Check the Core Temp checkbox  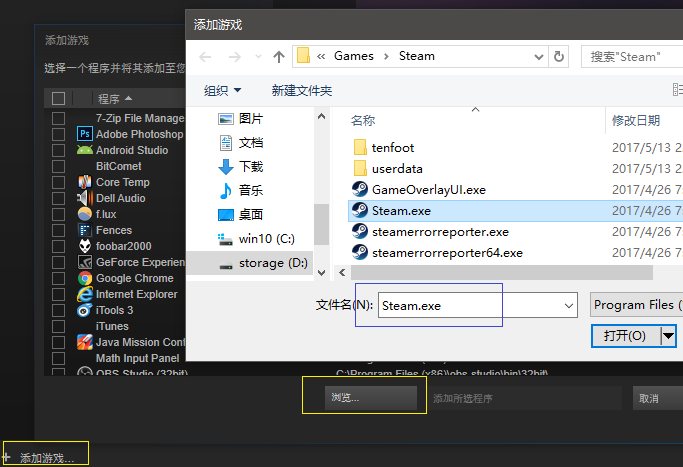pyautogui.click(x=58, y=182)
